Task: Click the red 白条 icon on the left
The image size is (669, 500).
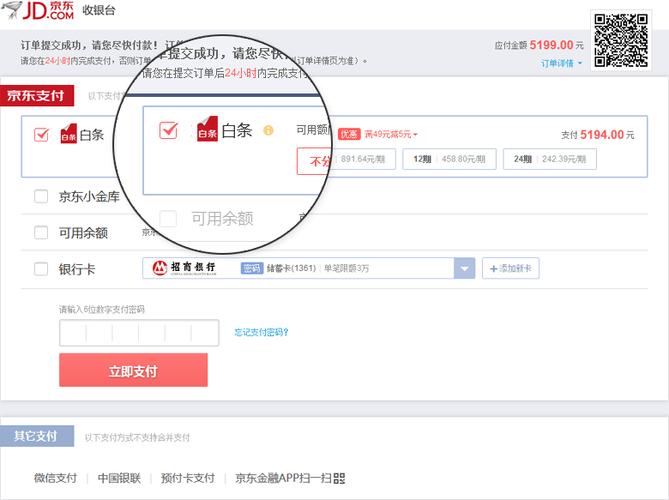Action: pos(68,134)
